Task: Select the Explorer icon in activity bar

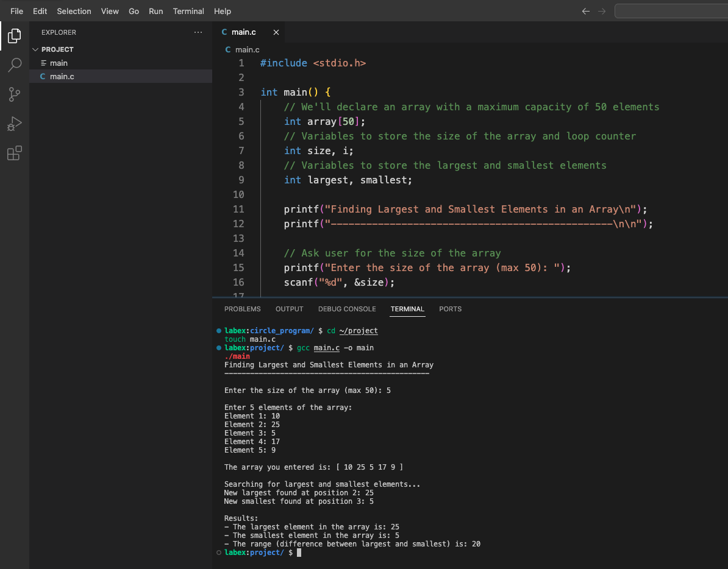Action: pos(14,35)
